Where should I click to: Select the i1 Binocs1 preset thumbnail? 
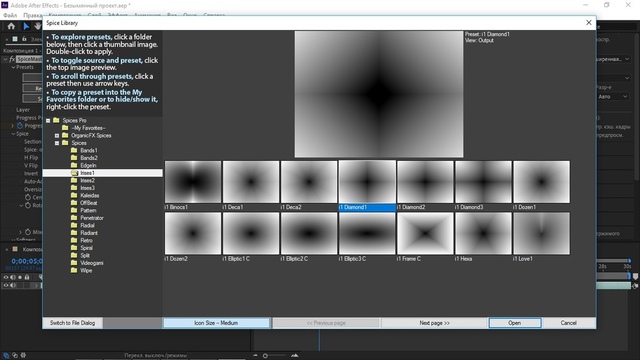[193, 182]
